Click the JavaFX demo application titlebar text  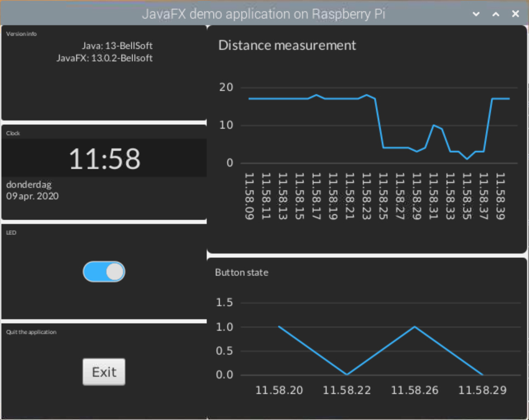click(x=264, y=14)
